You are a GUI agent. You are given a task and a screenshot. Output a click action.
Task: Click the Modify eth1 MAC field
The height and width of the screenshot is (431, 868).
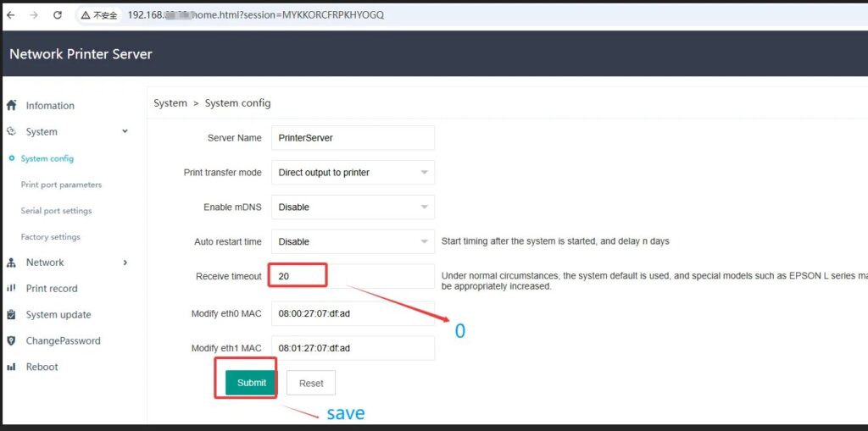[353, 348]
